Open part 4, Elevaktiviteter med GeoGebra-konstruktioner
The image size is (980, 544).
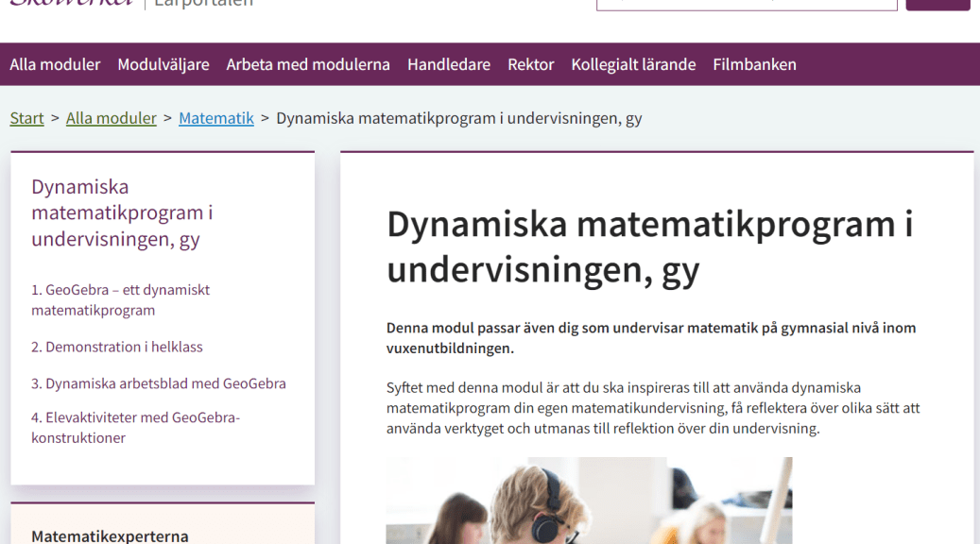point(136,427)
